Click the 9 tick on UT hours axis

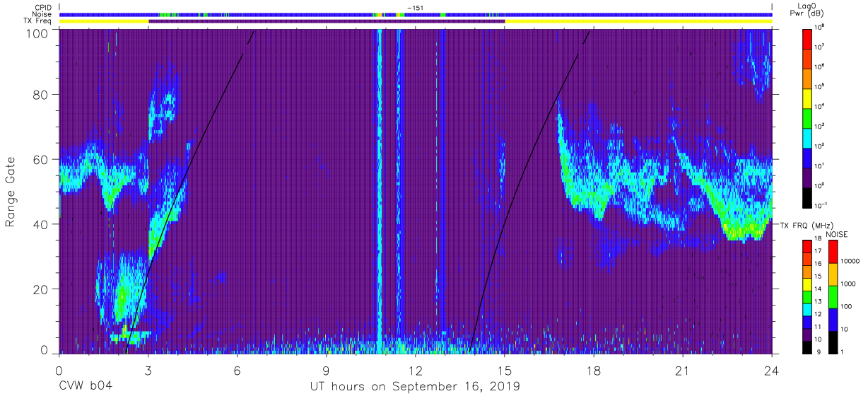point(327,371)
